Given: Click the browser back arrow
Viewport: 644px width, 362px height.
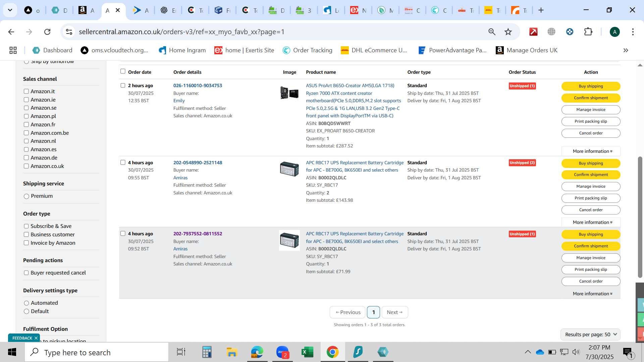Looking at the screenshot, I should click(11, 32).
